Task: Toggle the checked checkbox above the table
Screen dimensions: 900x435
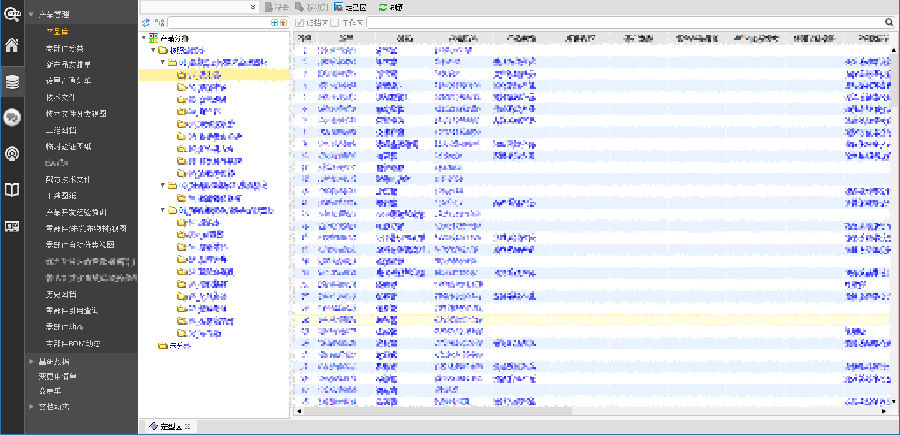Action: (x=300, y=21)
